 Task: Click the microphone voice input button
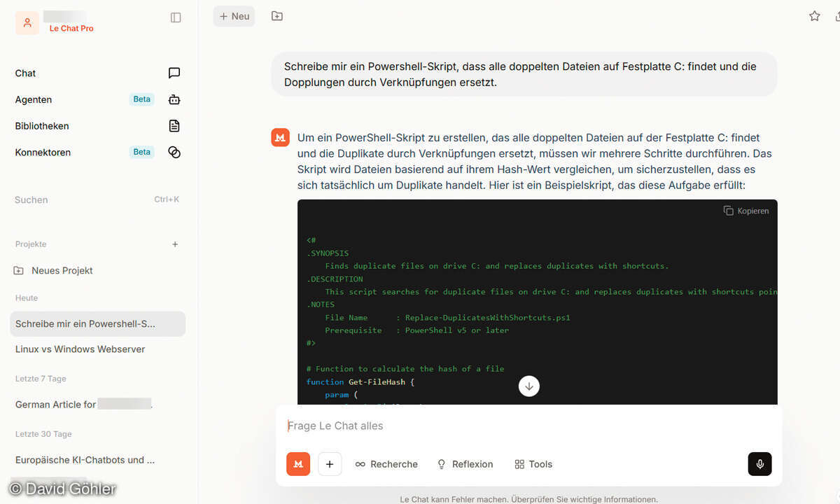click(x=759, y=464)
